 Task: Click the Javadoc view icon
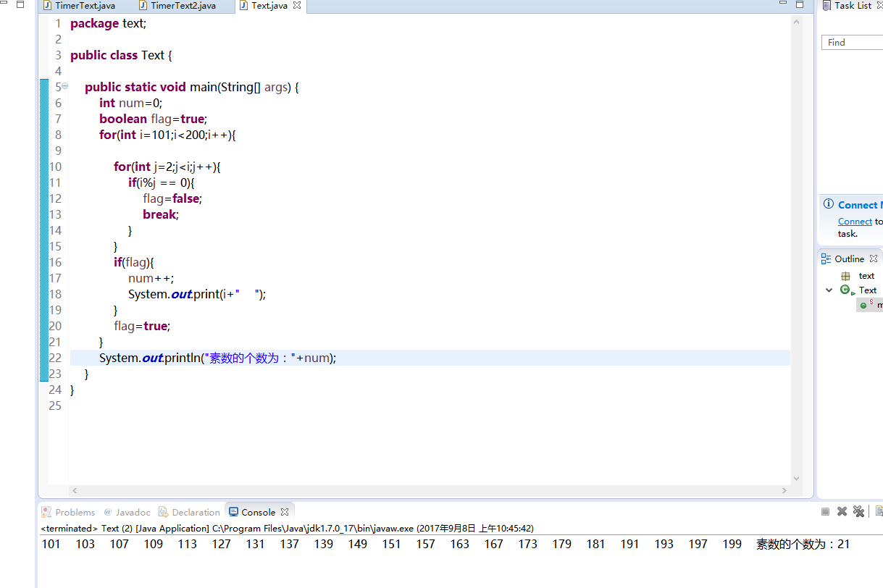click(108, 512)
